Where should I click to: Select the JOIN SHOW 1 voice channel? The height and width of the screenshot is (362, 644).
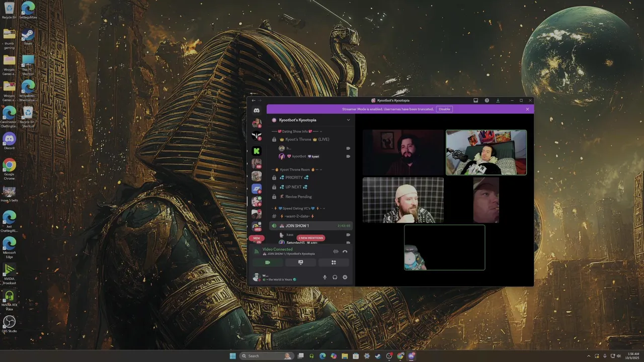pyautogui.click(x=311, y=226)
